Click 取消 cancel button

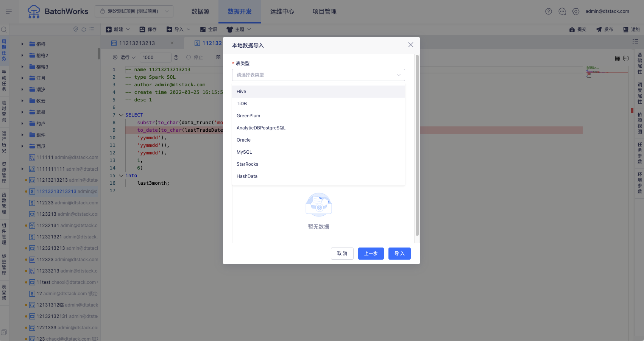point(342,254)
